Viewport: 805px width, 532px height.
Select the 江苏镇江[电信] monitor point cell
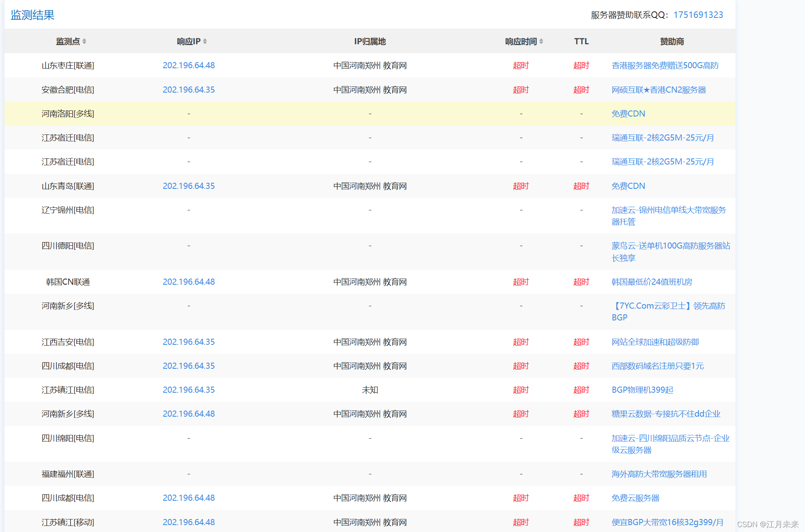(x=68, y=390)
